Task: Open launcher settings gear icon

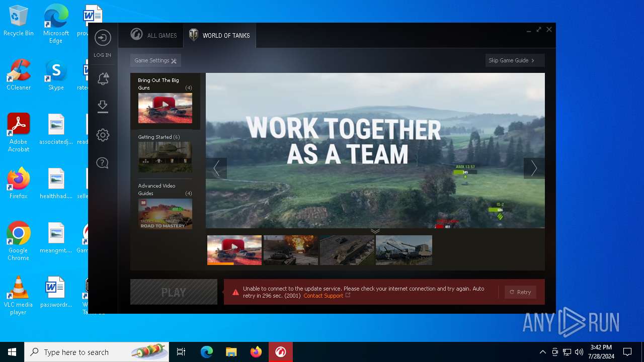Action: point(103,135)
